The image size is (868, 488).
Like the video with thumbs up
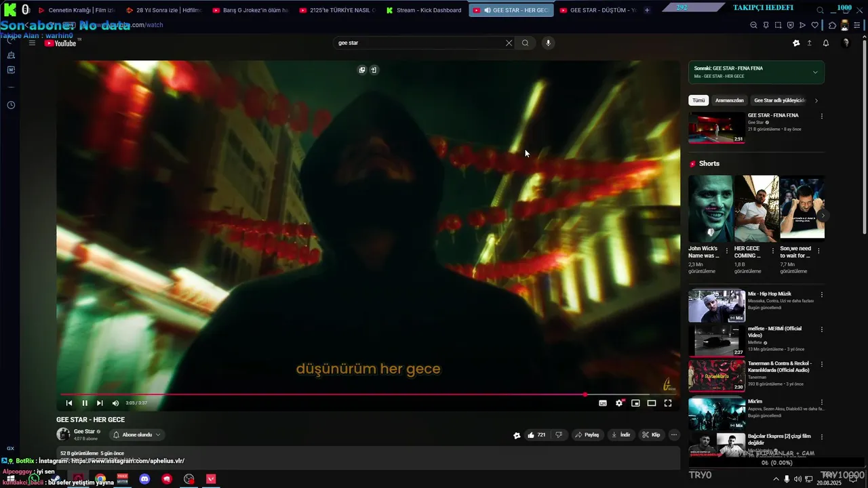536,435
